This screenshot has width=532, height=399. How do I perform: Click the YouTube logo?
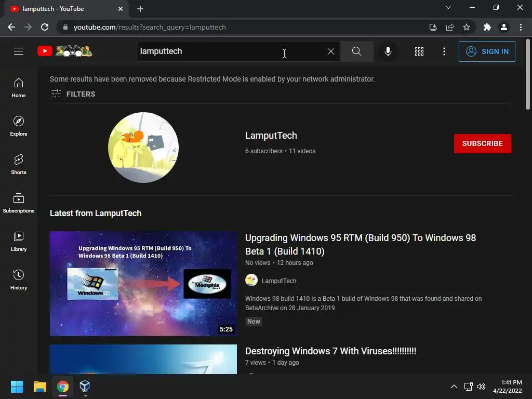coord(64,51)
